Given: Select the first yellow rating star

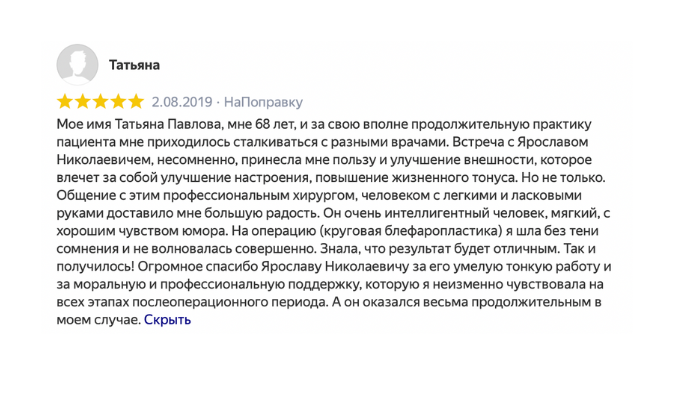Looking at the screenshot, I should pyautogui.click(x=65, y=101).
